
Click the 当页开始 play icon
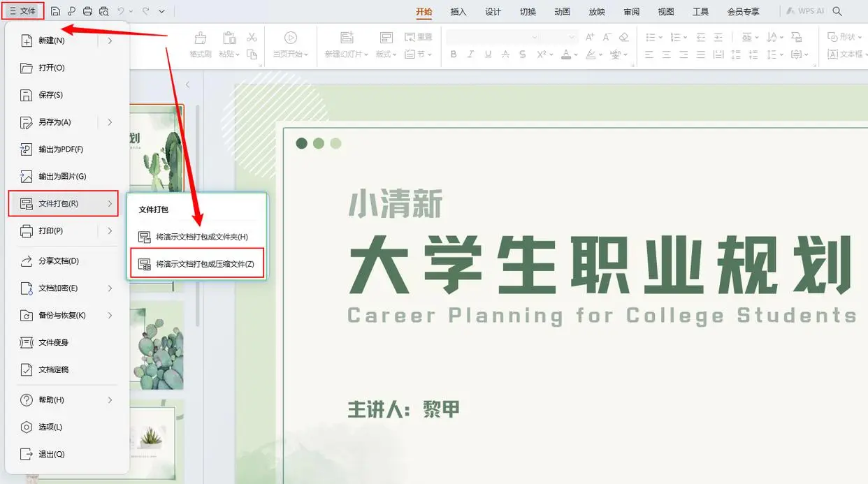pos(291,43)
